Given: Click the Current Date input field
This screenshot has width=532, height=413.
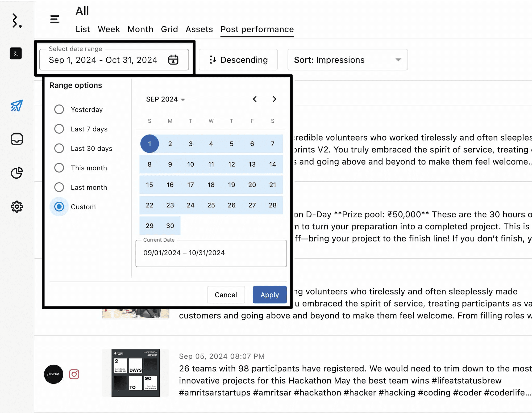Looking at the screenshot, I should click(x=211, y=253).
